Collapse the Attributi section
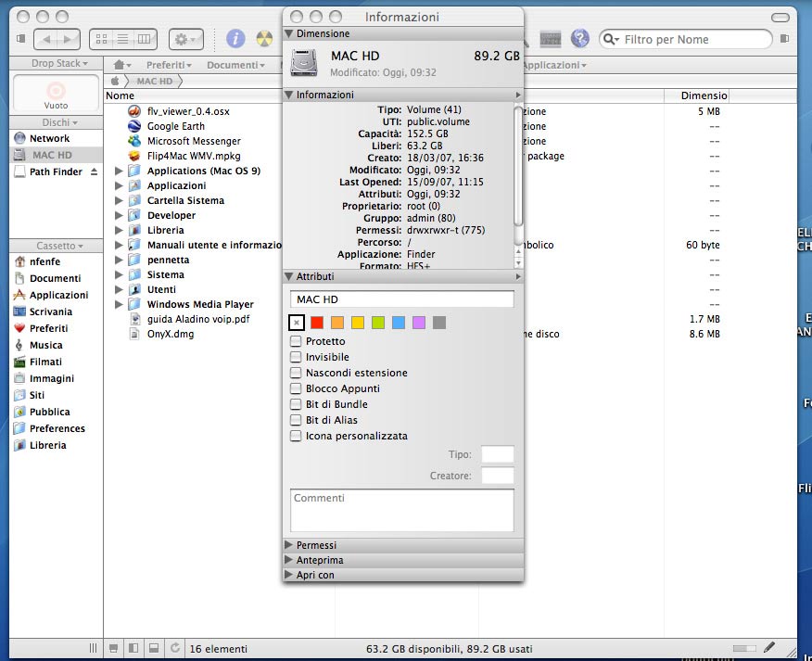The image size is (812, 661). (289, 276)
